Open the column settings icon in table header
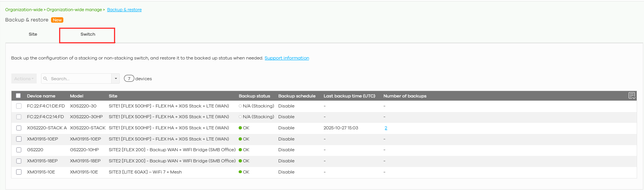The width and height of the screenshot is (644, 190). pos(631,96)
